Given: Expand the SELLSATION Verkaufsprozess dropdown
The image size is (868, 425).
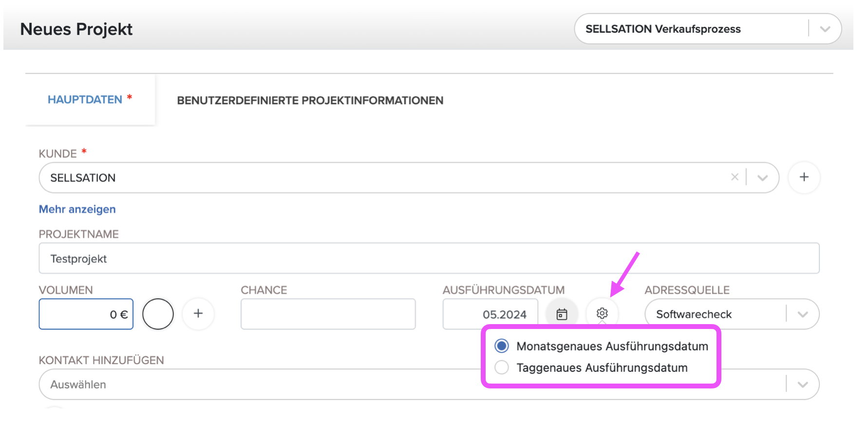Looking at the screenshot, I should point(825,29).
